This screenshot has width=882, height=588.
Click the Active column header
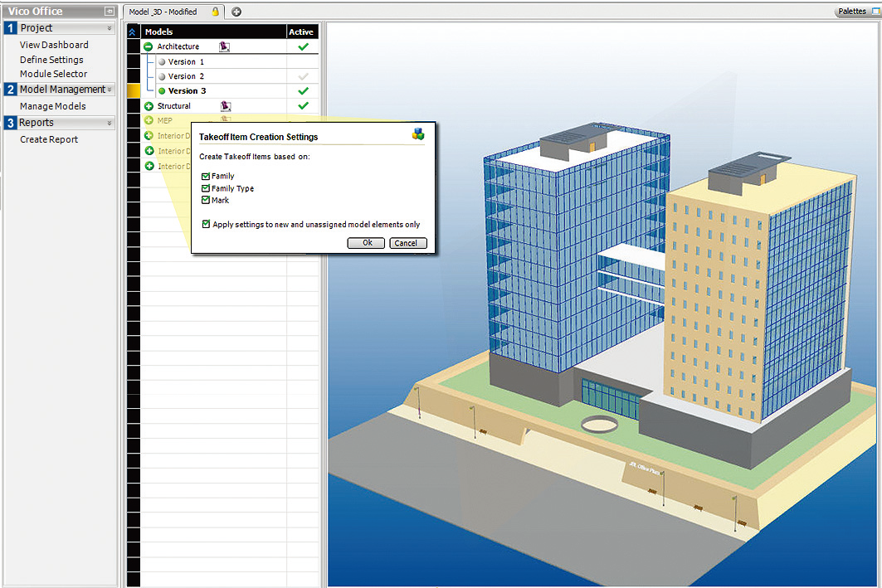coord(303,32)
